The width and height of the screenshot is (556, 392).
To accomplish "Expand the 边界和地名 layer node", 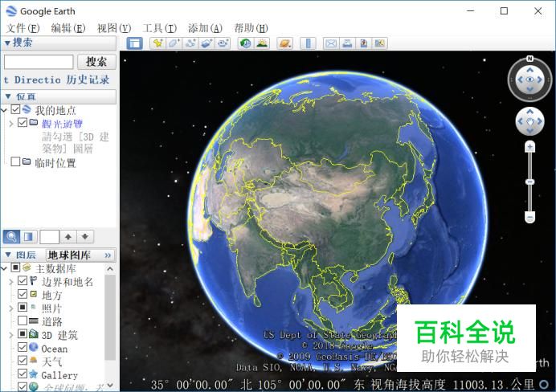I will pyautogui.click(x=11, y=282).
